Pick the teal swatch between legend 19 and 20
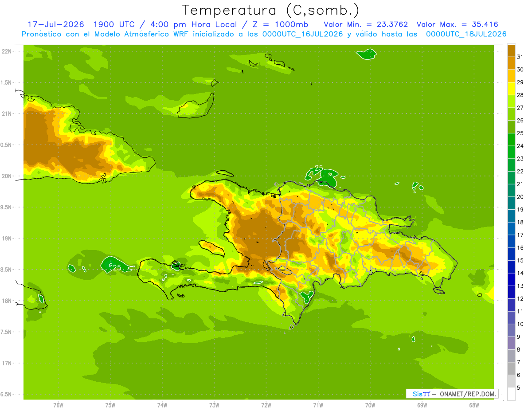 [x=511, y=203]
